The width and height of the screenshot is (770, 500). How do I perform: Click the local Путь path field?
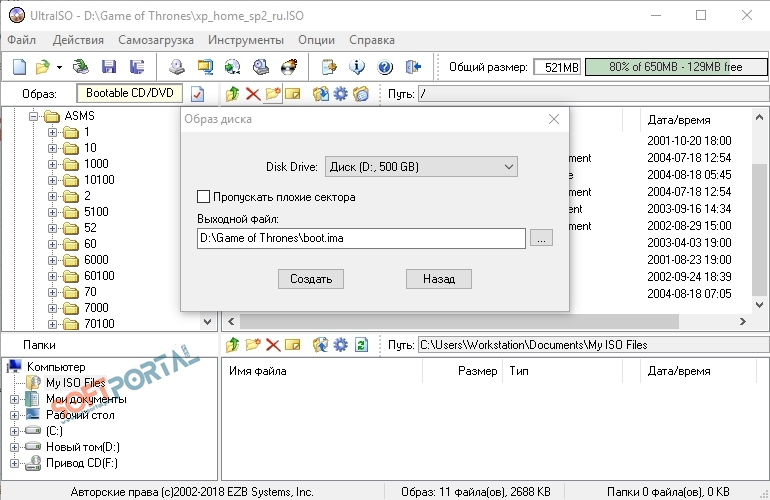tap(593, 345)
